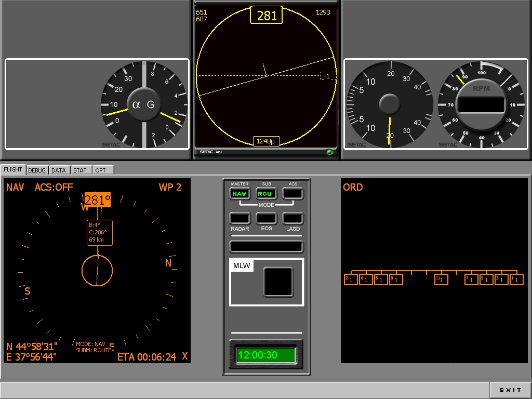This screenshot has height=399, width=532.
Task: Click the N 44°58'31" latitude readout
Action: [x=32, y=347]
